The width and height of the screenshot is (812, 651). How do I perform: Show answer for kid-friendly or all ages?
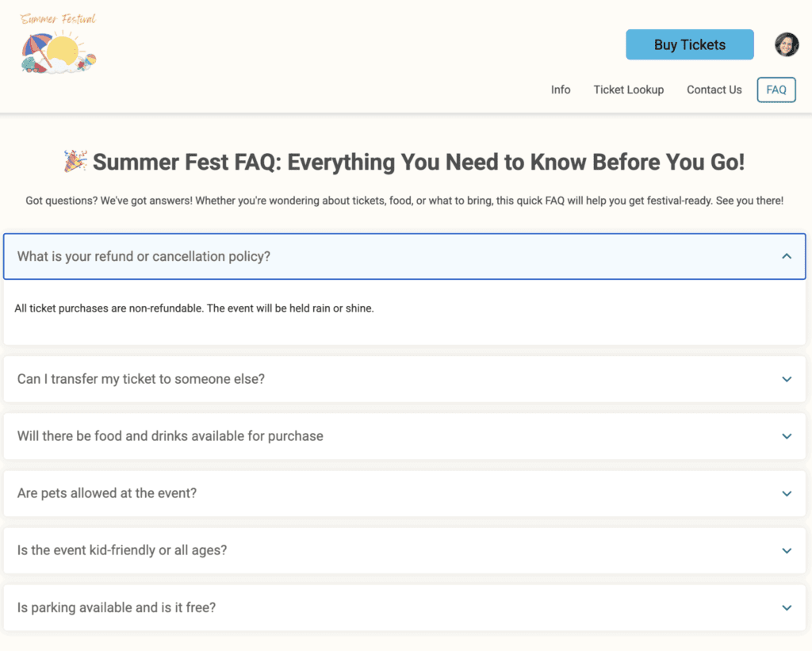coord(122,550)
